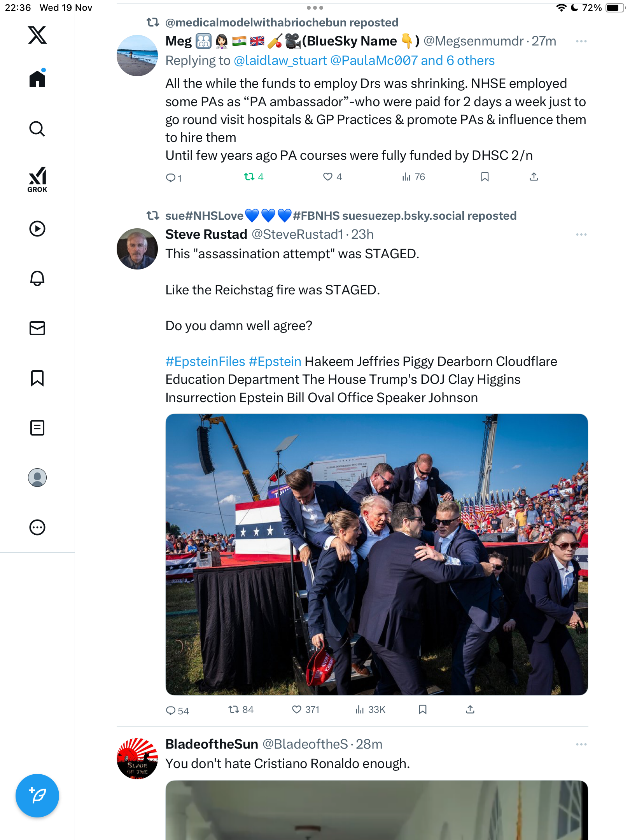
Task: Tap the compose new post button
Action: [x=37, y=795]
